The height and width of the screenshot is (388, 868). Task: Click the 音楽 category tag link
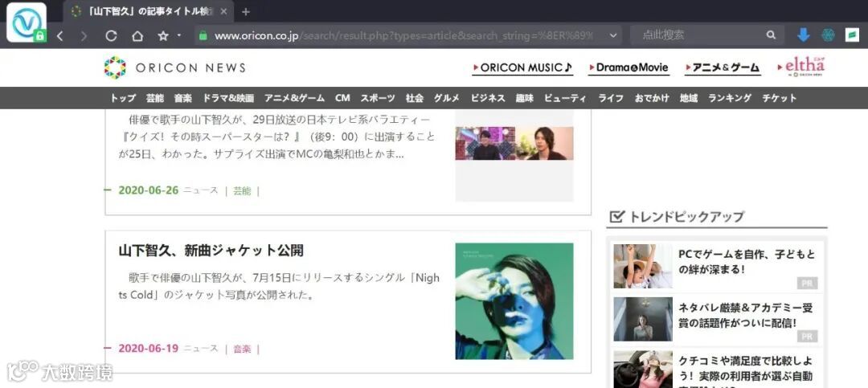(242, 349)
